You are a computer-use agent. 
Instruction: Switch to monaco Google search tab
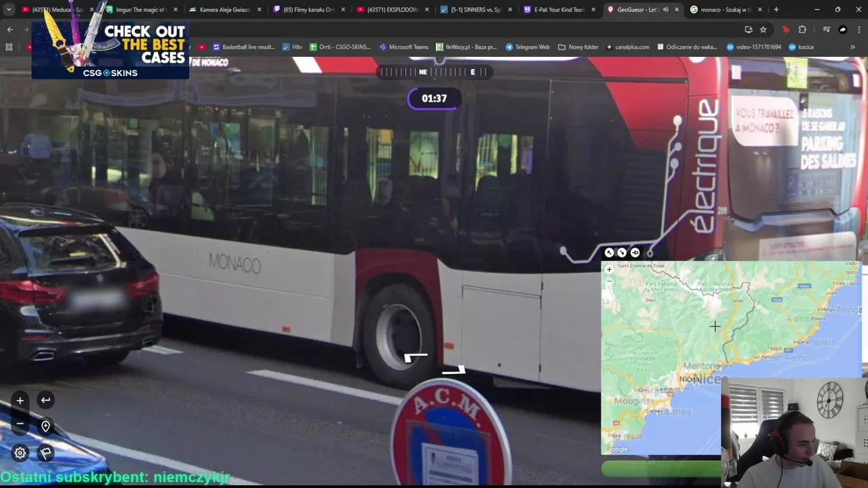tap(725, 9)
